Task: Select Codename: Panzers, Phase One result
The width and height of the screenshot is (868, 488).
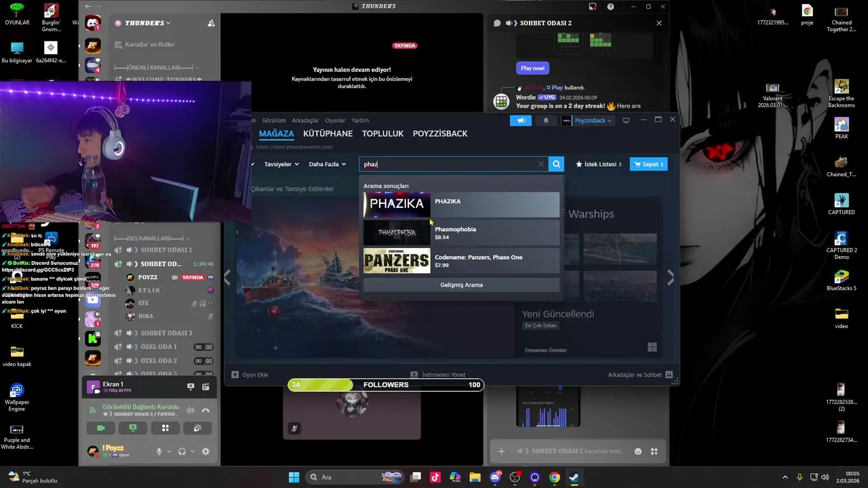Action: (461, 260)
